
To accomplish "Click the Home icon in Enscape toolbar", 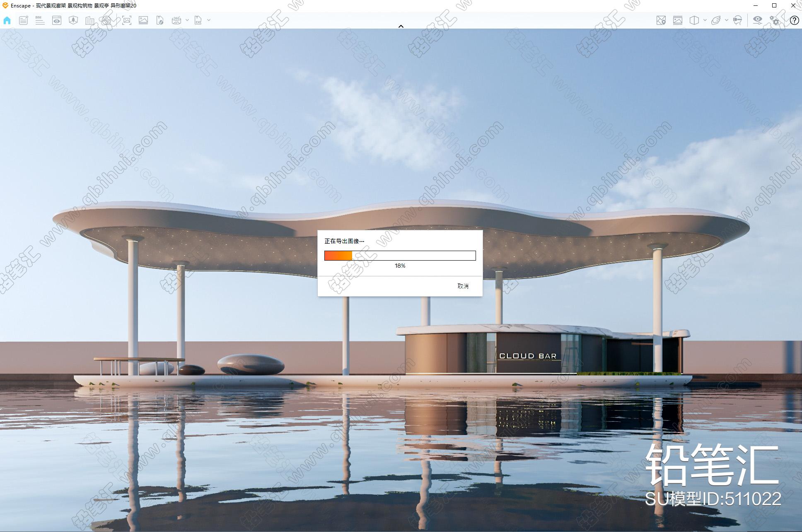I will coord(7,20).
